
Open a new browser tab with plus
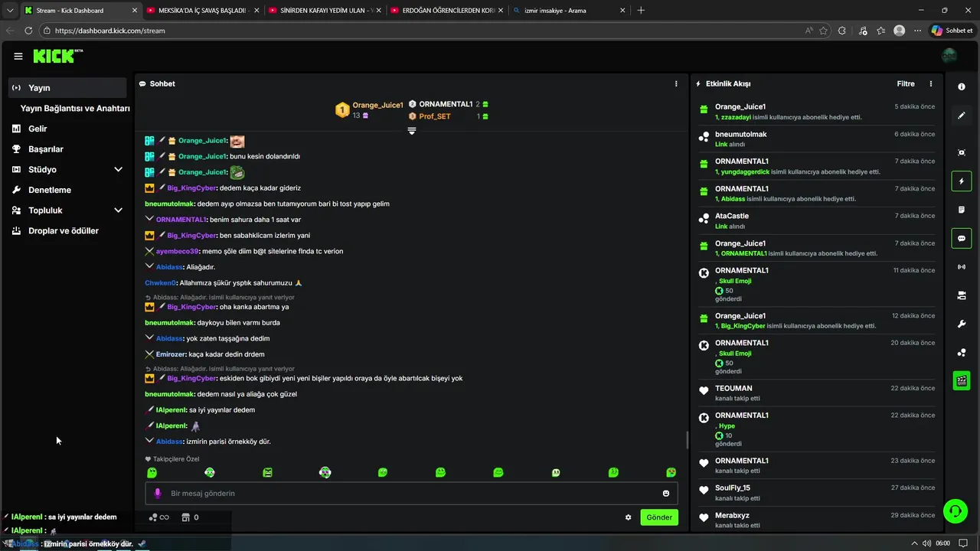641,10
